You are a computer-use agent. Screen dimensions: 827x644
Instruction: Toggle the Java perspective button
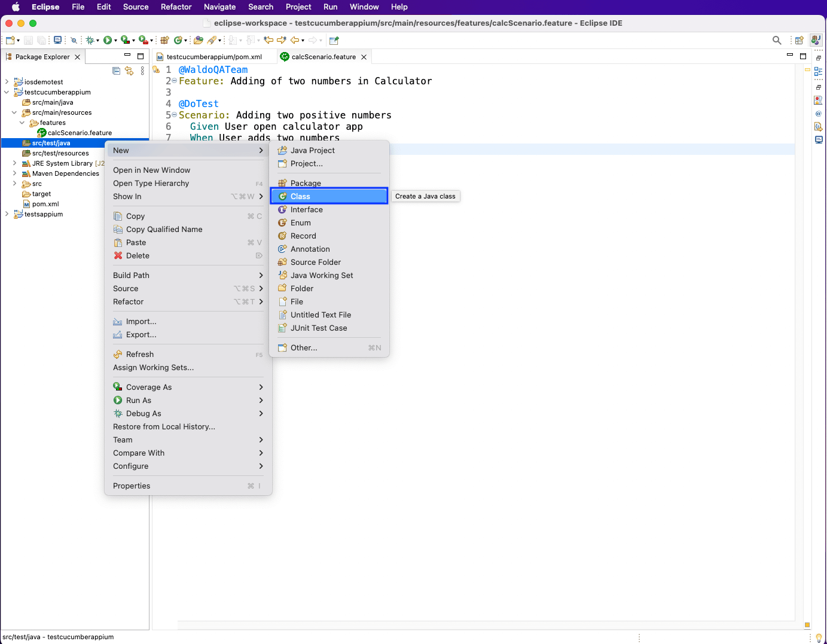(x=816, y=41)
